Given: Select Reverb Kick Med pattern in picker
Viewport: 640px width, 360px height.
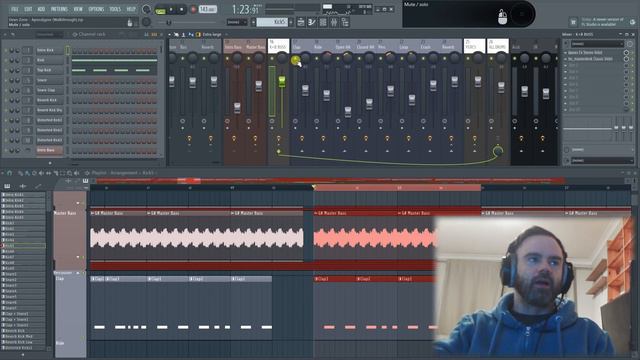Looking at the screenshot, I should point(23,336).
